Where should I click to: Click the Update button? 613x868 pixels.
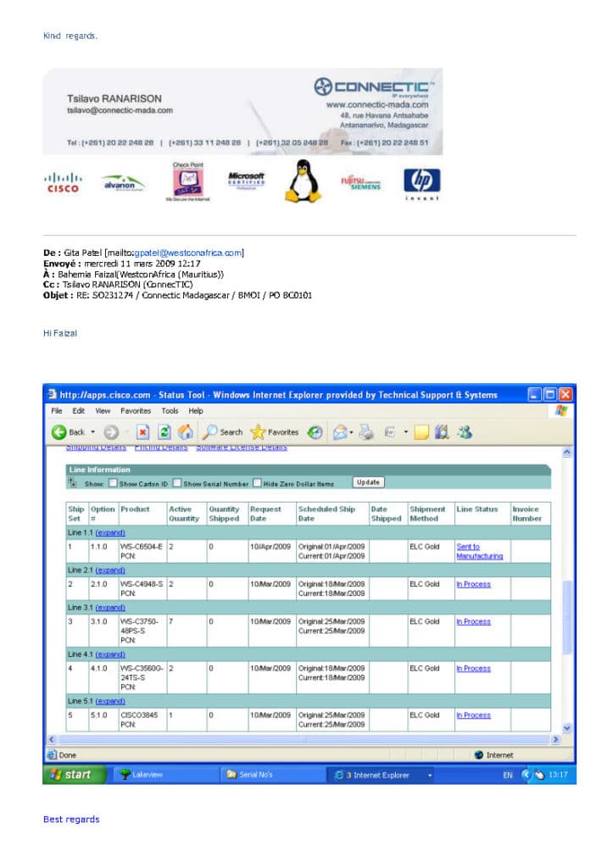coord(368,482)
